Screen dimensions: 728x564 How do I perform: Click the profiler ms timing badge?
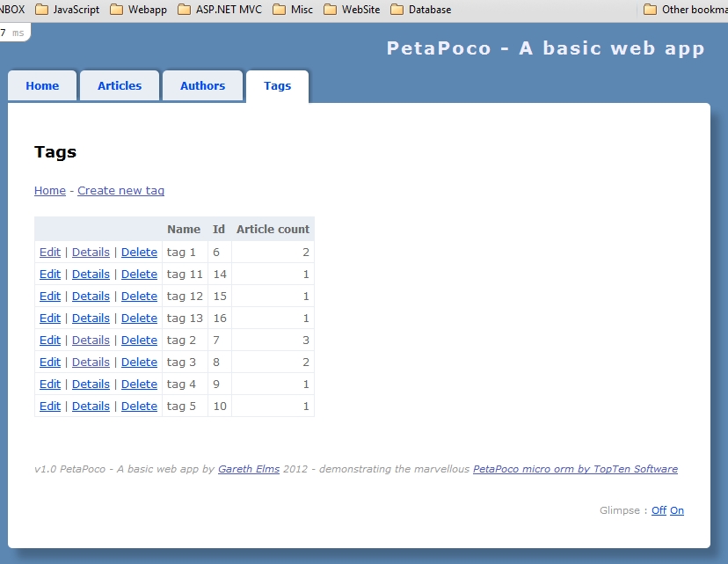pos(13,33)
